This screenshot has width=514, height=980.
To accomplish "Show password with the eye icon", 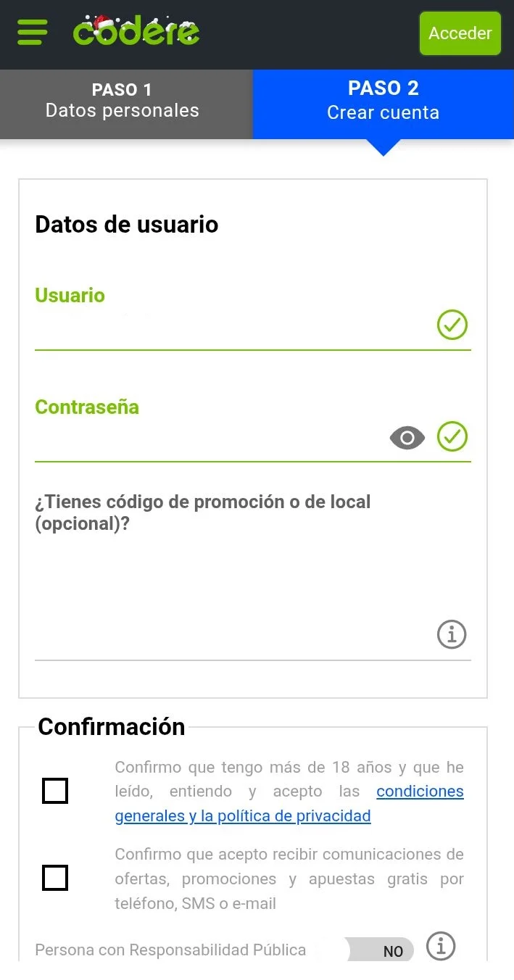I will tap(407, 438).
